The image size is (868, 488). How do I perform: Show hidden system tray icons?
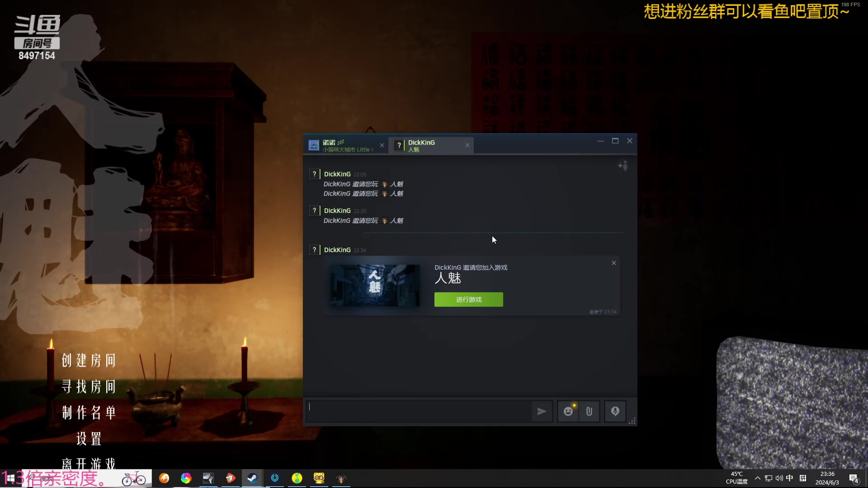click(758, 478)
